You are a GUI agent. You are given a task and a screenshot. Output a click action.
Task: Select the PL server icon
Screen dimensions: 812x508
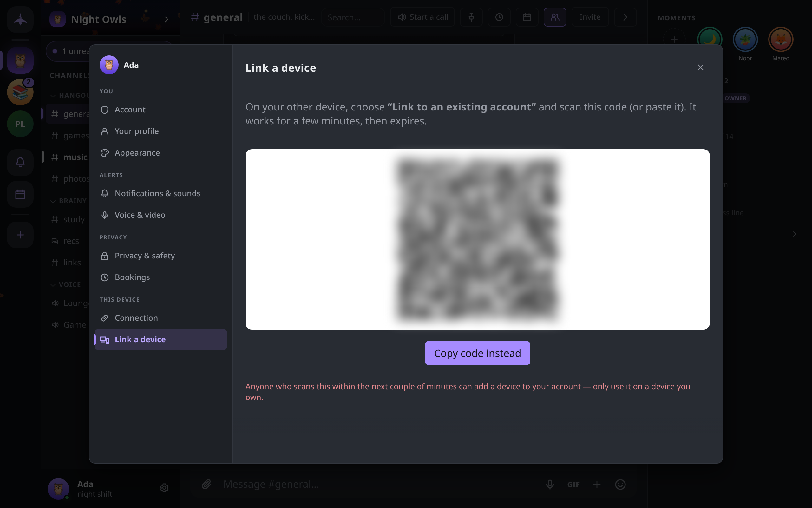20,124
